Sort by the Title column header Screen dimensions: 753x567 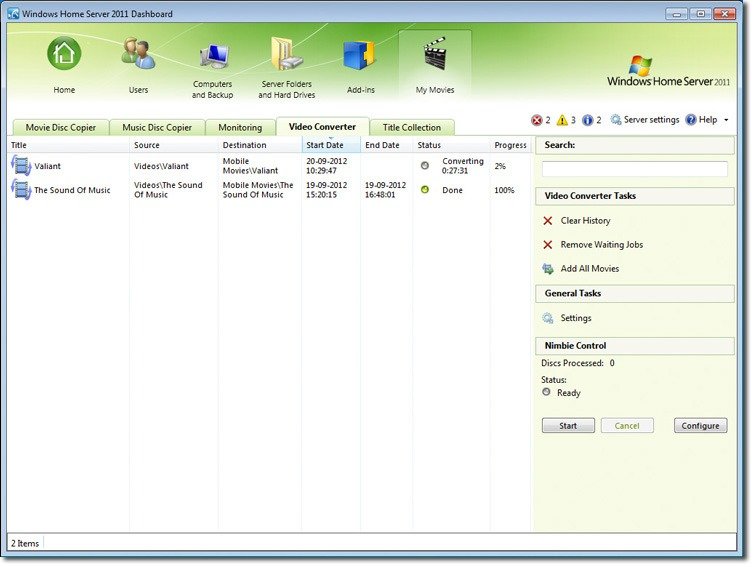(x=68, y=145)
